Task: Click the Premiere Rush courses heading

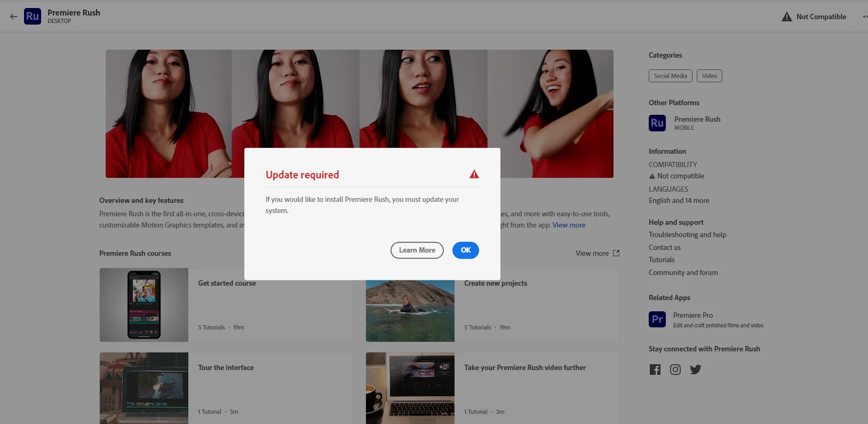Action: (135, 254)
